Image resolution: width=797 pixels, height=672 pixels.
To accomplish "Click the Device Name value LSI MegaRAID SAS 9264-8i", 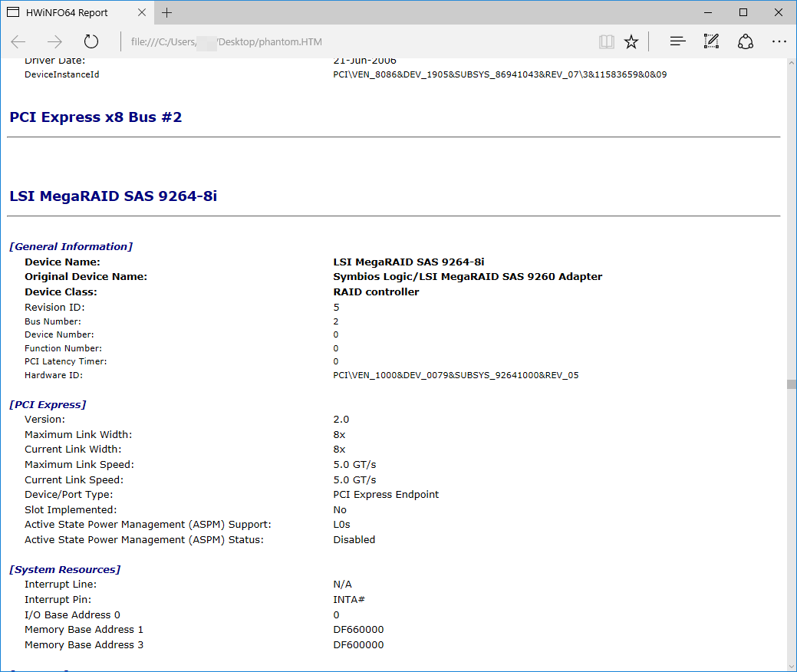I will (409, 262).
